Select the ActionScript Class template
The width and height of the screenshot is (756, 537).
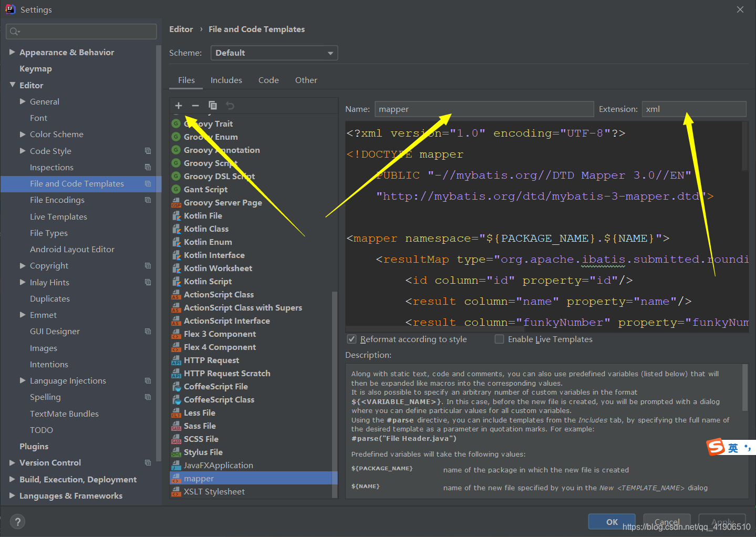(219, 294)
